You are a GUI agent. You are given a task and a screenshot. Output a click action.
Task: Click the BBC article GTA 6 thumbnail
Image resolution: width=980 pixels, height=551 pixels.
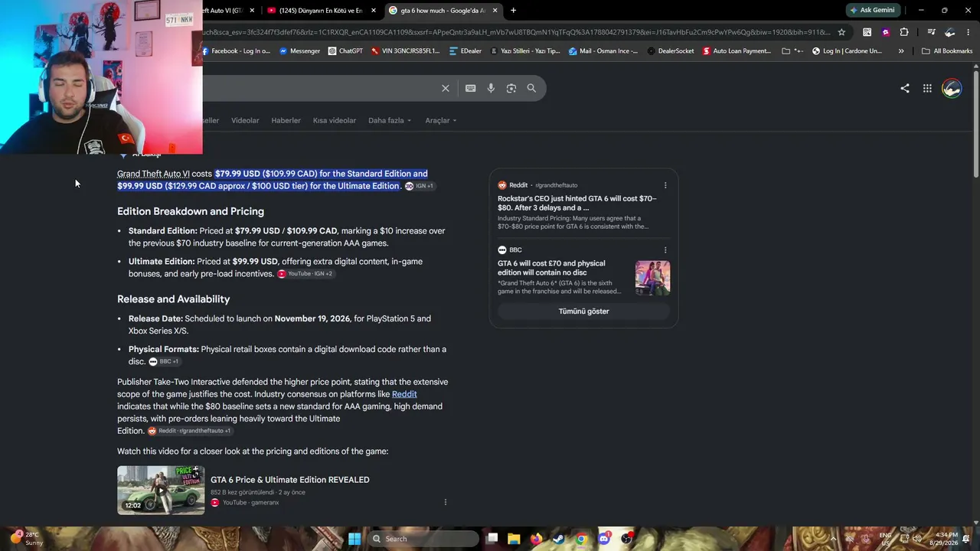tap(652, 278)
